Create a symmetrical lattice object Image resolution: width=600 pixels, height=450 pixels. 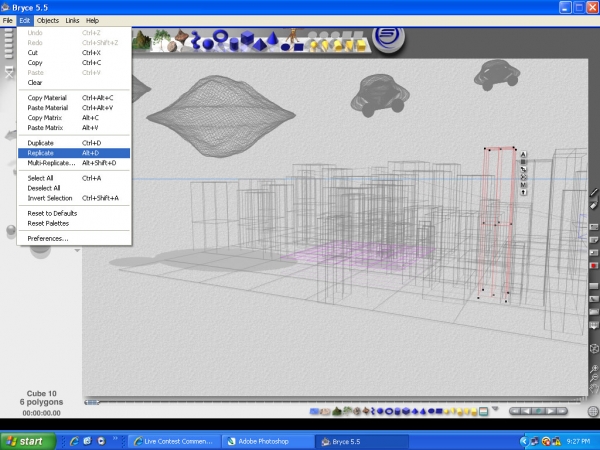tap(181, 38)
